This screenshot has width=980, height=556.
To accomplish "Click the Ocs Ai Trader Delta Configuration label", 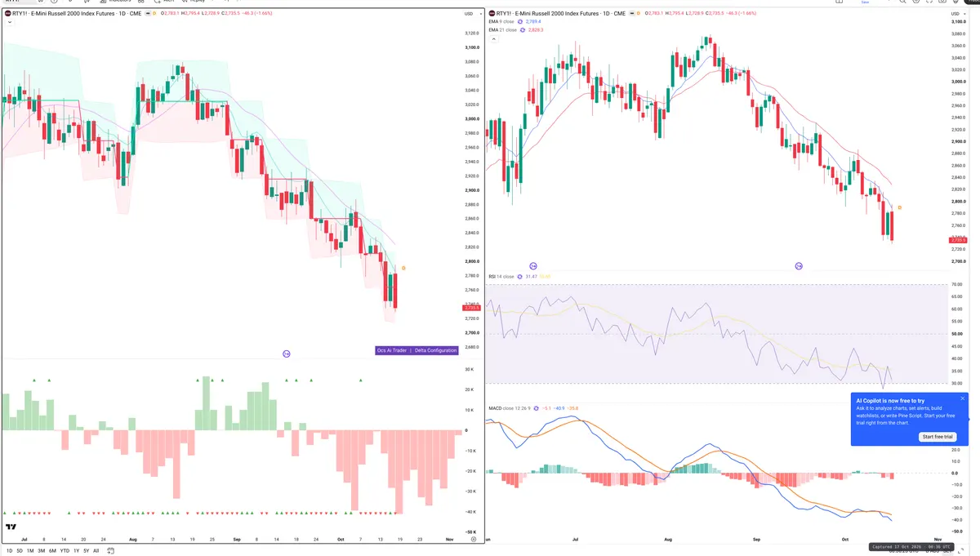I will [416, 350].
